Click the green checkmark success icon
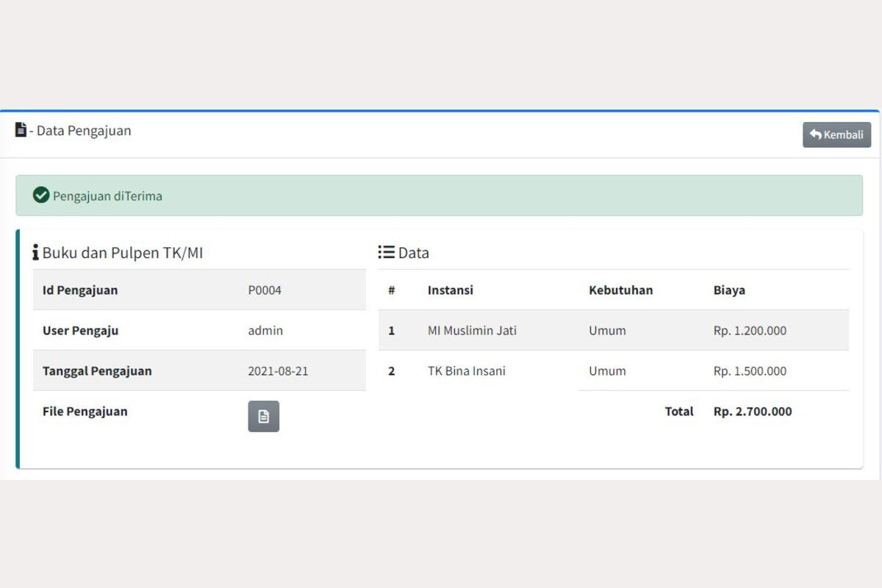The width and height of the screenshot is (882, 588). click(41, 196)
